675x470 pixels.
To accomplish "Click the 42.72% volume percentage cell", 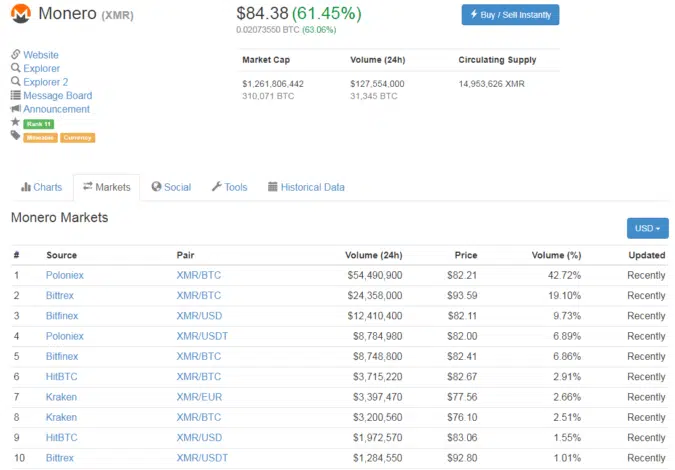I will click(x=564, y=275).
